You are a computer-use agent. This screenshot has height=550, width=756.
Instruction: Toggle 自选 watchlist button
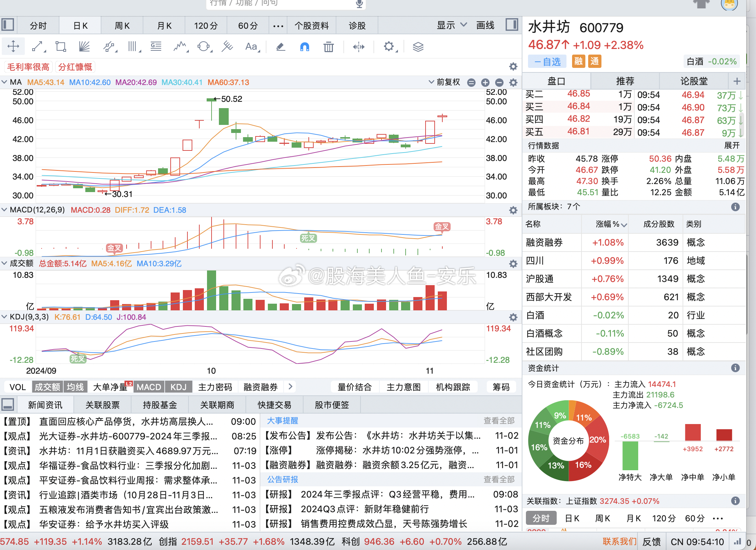[548, 62]
